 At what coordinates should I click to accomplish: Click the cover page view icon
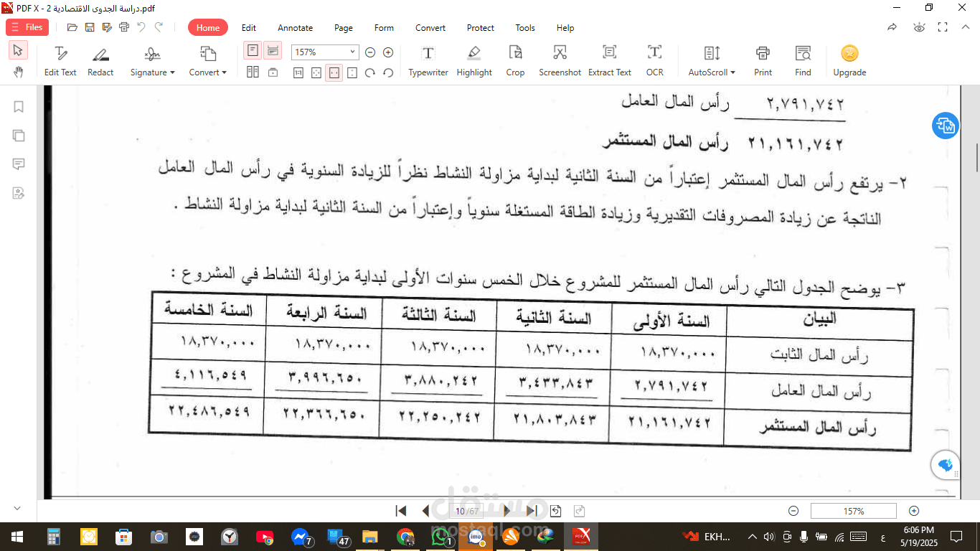click(x=273, y=72)
